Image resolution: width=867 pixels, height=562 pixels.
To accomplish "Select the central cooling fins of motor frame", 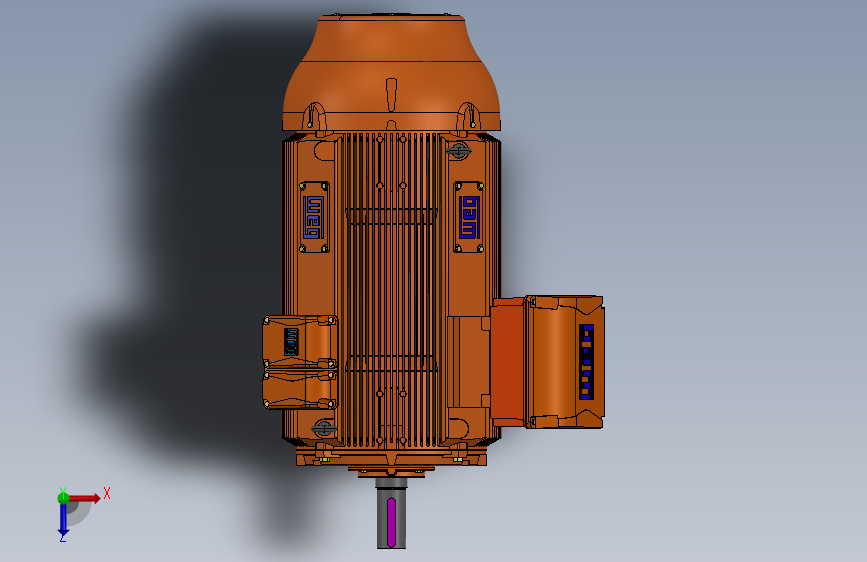I will pyautogui.click(x=391, y=289).
